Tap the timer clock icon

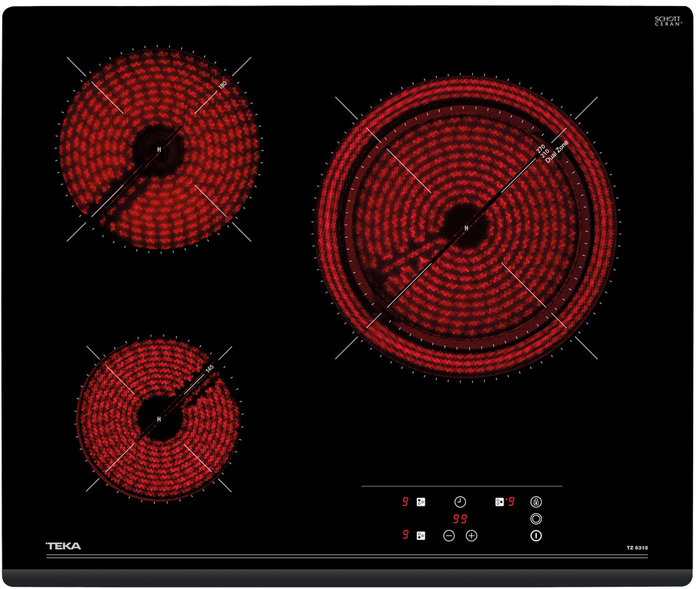[x=460, y=502]
